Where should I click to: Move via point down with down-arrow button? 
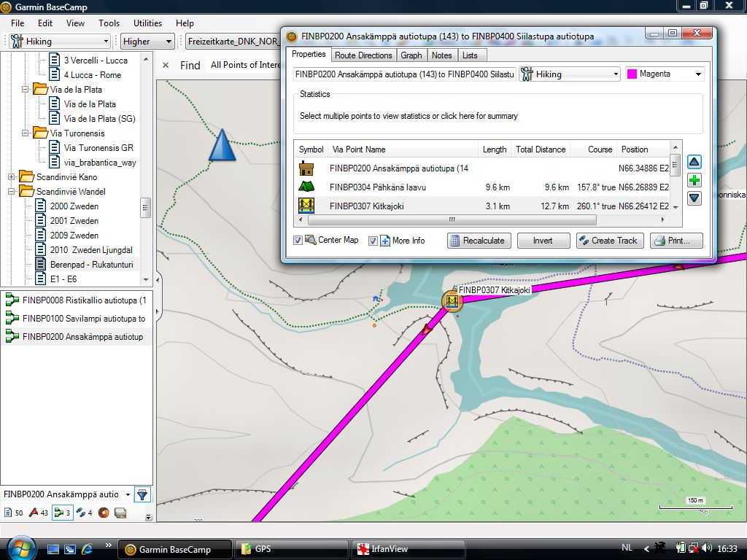694,198
